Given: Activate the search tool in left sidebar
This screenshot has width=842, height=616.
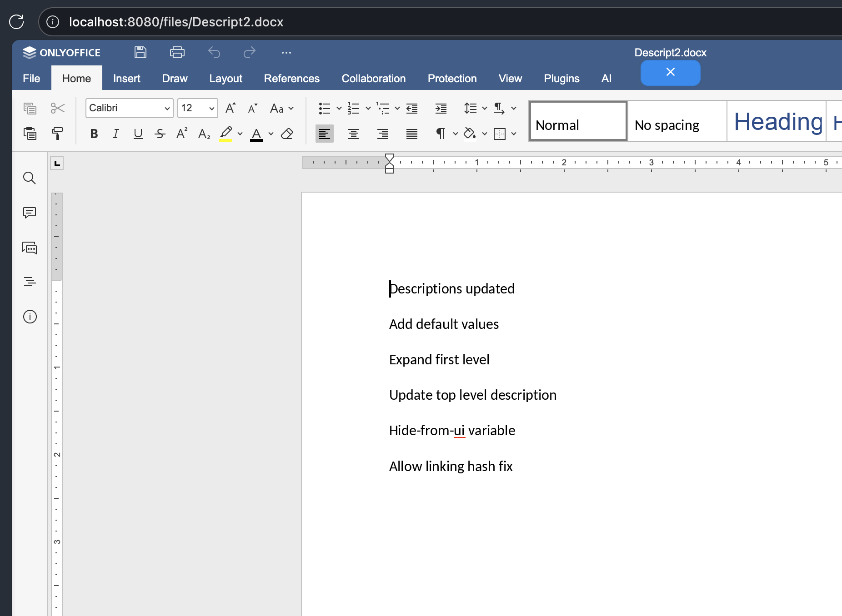Looking at the screenshot, I should 30,178.
